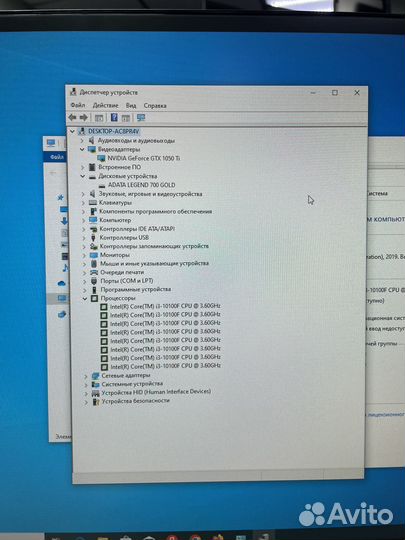405x540 pixels.
Task: Click the Forward arrow in Device Manager toolbar
Action: (x=83, y=117)
